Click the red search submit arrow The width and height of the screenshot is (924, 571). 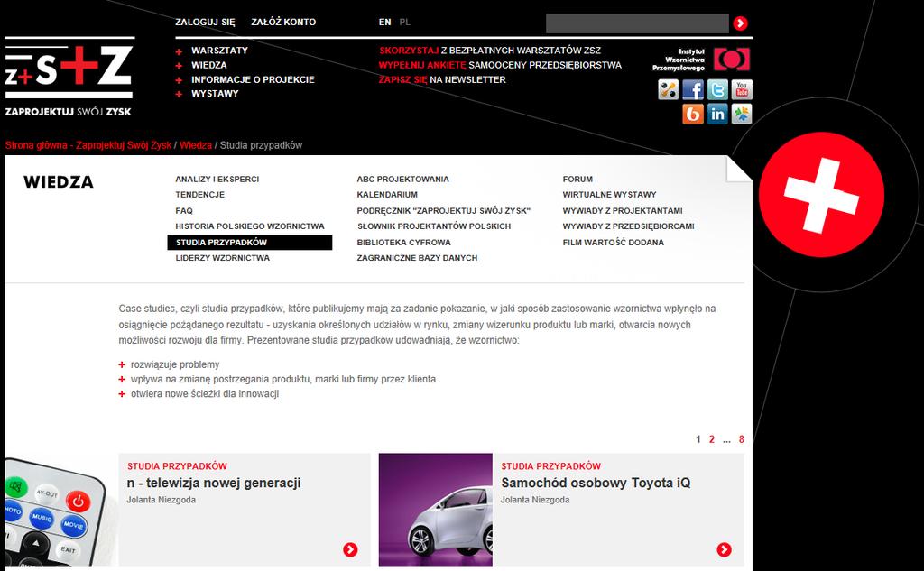point(741,23)
